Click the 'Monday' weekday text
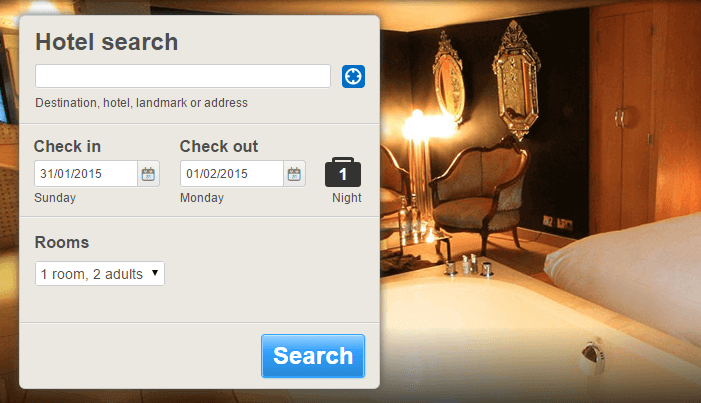 tap(202, 198)
